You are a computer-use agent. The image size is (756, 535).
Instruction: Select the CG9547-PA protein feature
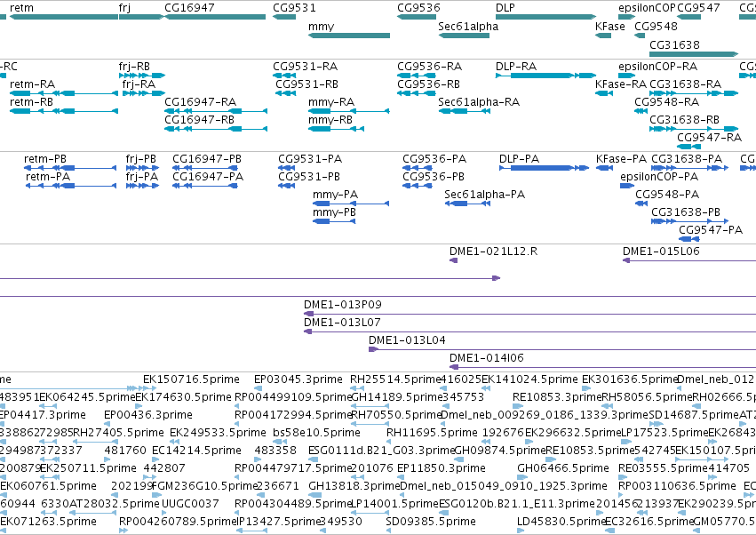[x=689, y=239]
